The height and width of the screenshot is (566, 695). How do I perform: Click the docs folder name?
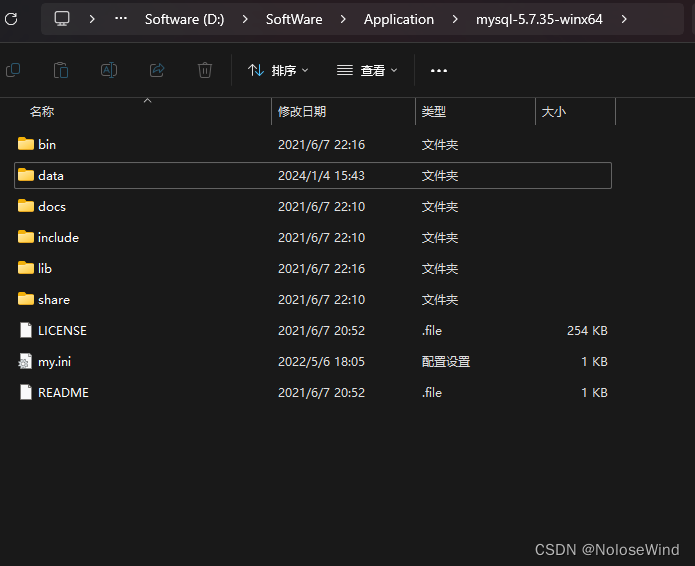52,207
